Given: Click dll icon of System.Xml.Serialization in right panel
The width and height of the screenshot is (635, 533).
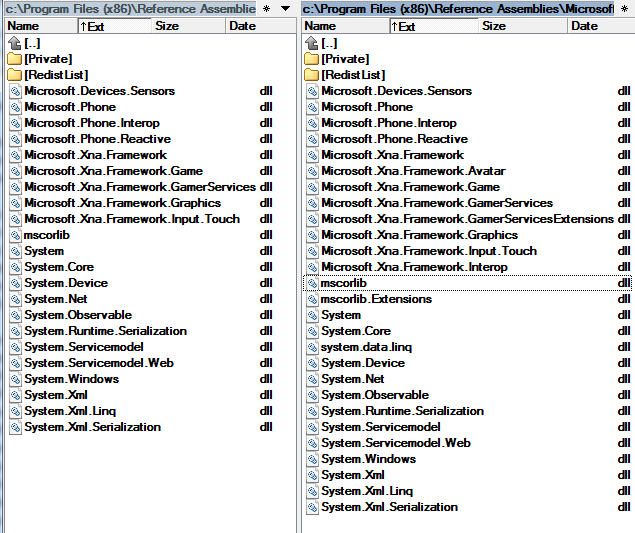Looking at the screenshot, I should 312,507.
